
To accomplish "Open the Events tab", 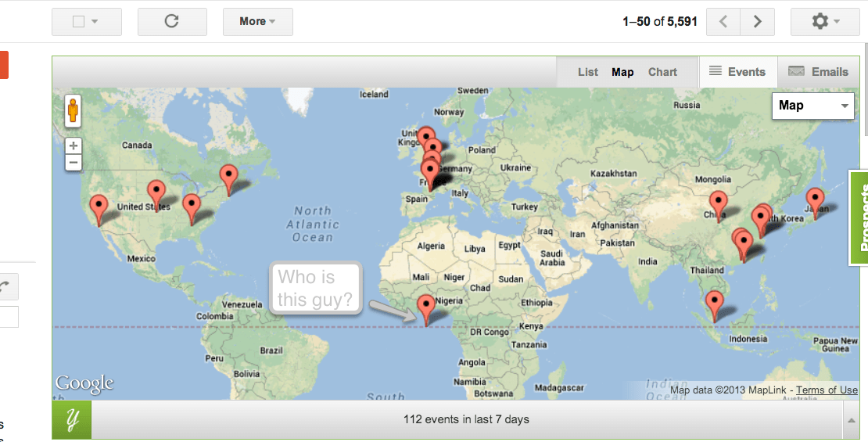I will (737, 72).
